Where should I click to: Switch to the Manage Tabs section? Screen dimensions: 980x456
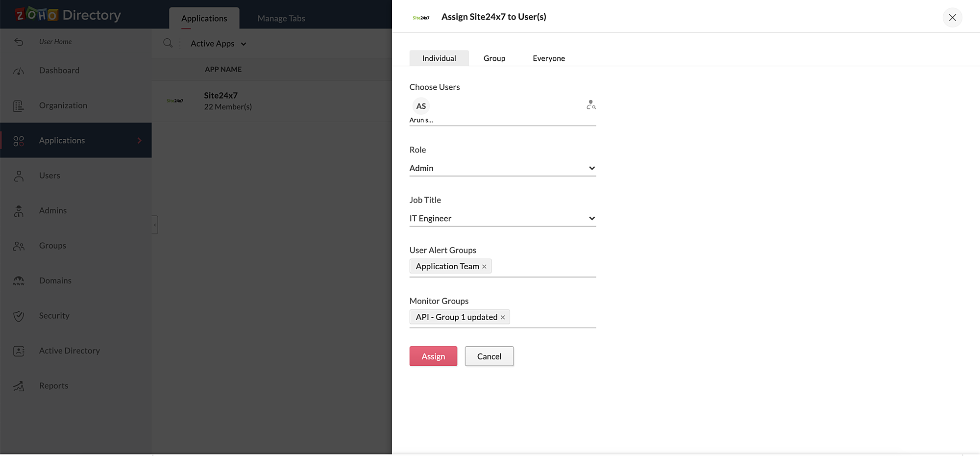(281, 18)
